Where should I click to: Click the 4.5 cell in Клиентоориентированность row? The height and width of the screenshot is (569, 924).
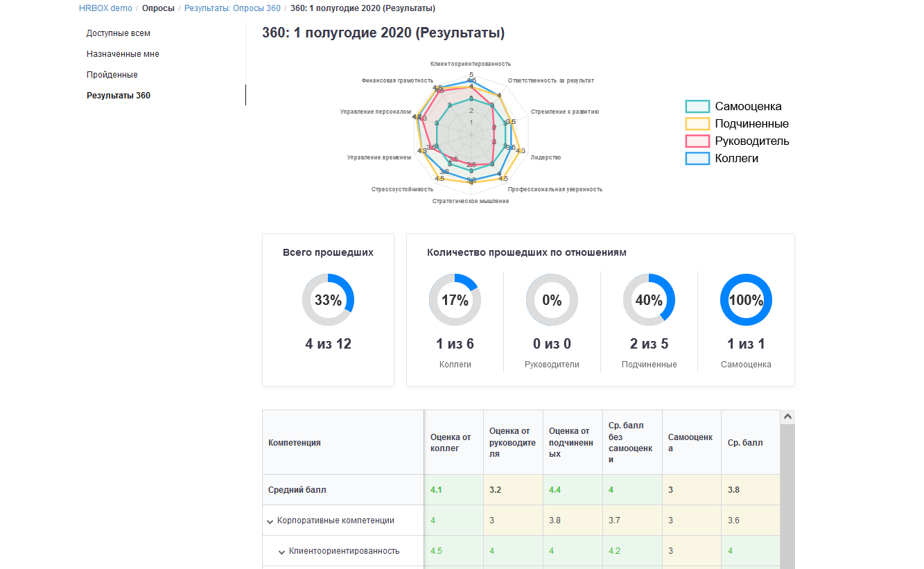454,551
